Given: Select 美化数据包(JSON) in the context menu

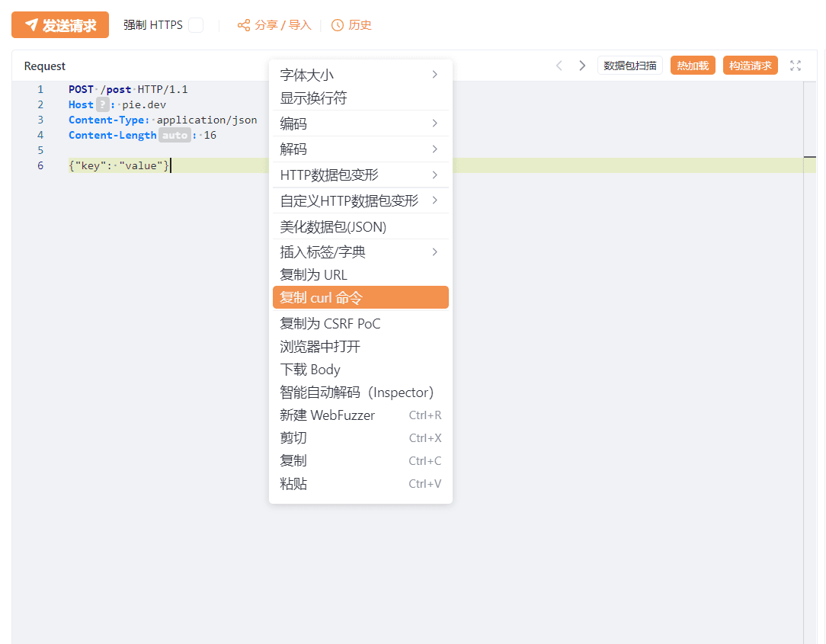Looking at the screenshot, I should (333, 226).
